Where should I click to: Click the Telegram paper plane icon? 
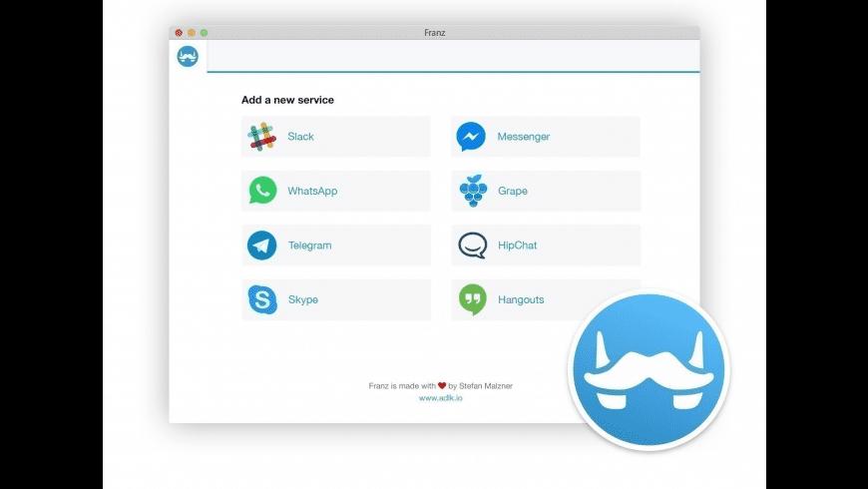tap(261, 245)
